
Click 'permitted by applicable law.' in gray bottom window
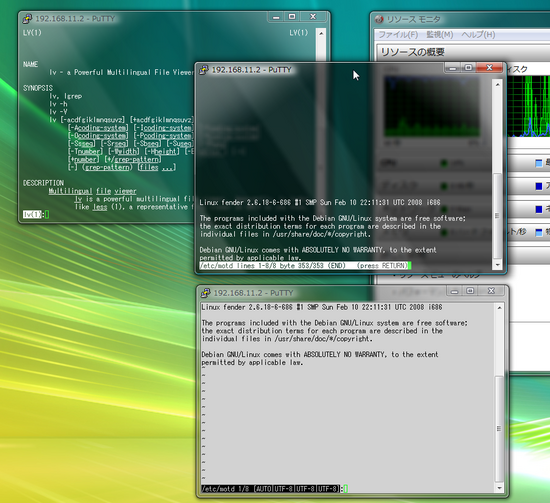tap(252, 363)
